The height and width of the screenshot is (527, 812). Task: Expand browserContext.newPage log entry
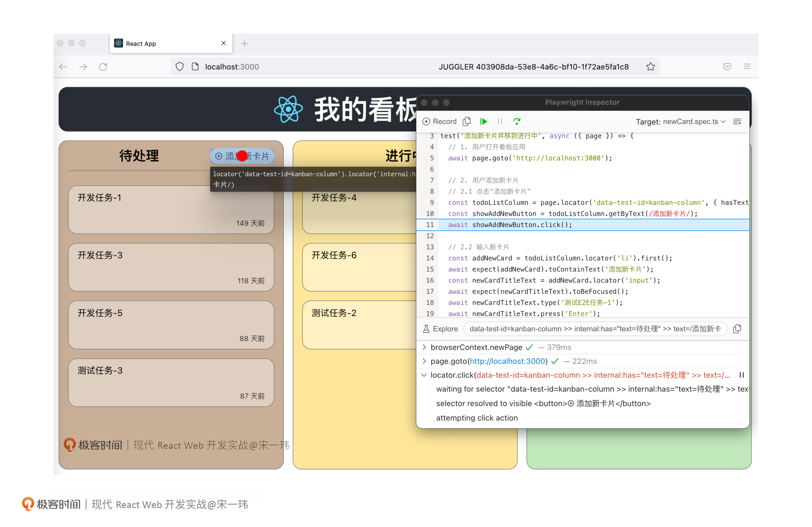[424, 347]
